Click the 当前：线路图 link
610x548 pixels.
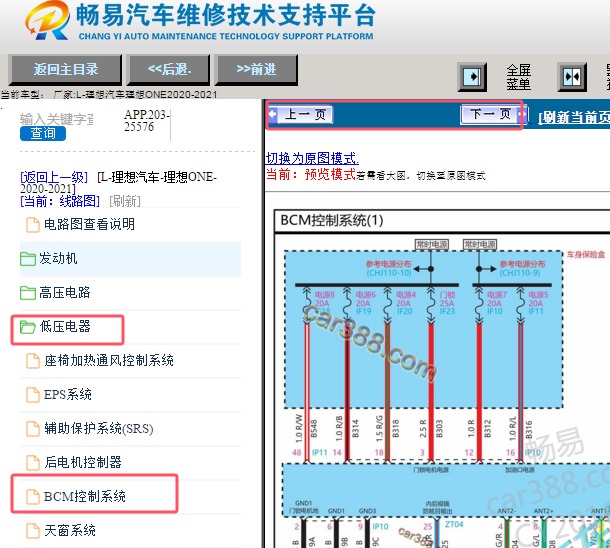click(x=60, y=201)
